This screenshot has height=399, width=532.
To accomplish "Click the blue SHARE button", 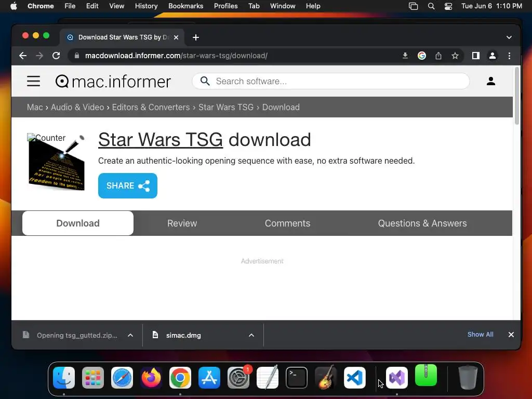I will [x=128, y=185].
